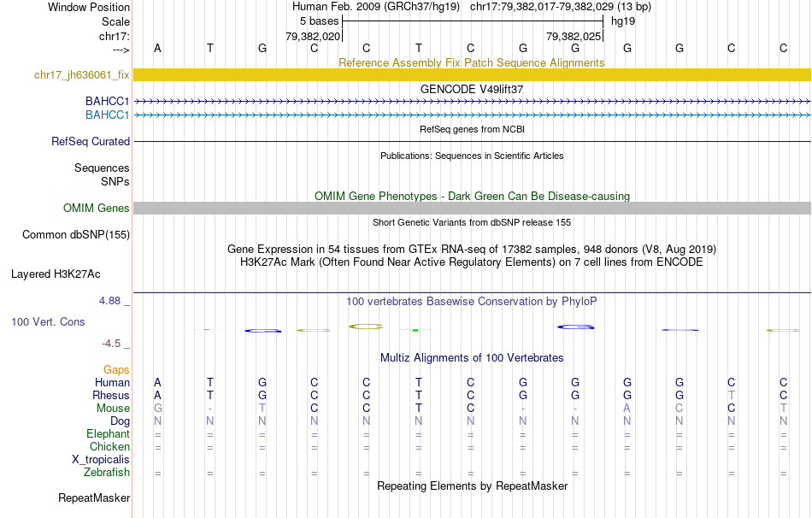Click the GTEx Gene Expression track title

(471, 249)
